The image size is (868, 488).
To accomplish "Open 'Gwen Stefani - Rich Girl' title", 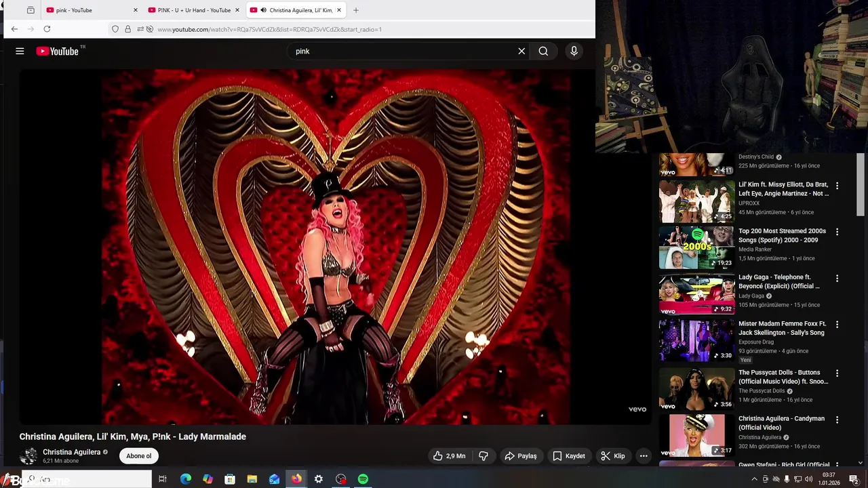I will [x=784, y=465].
